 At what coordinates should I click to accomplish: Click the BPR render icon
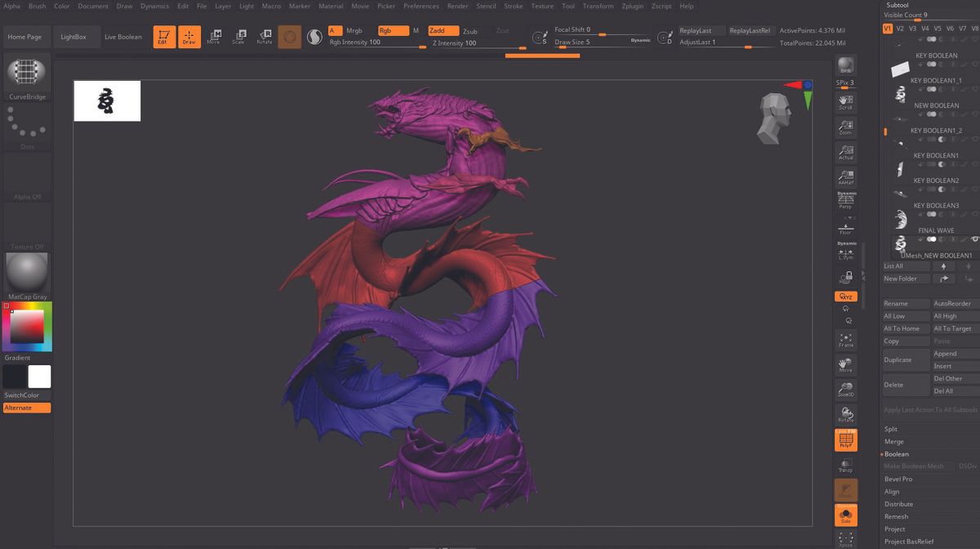[x=845, y=65]
